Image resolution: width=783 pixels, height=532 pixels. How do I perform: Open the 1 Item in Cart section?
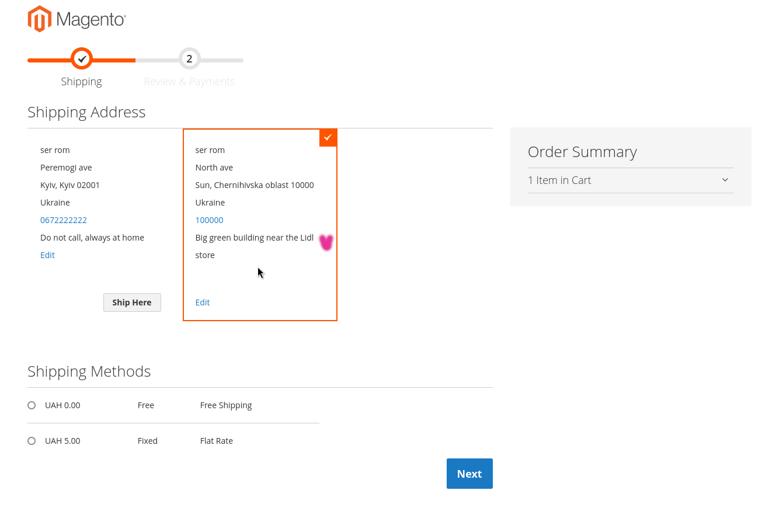(559, 180)
